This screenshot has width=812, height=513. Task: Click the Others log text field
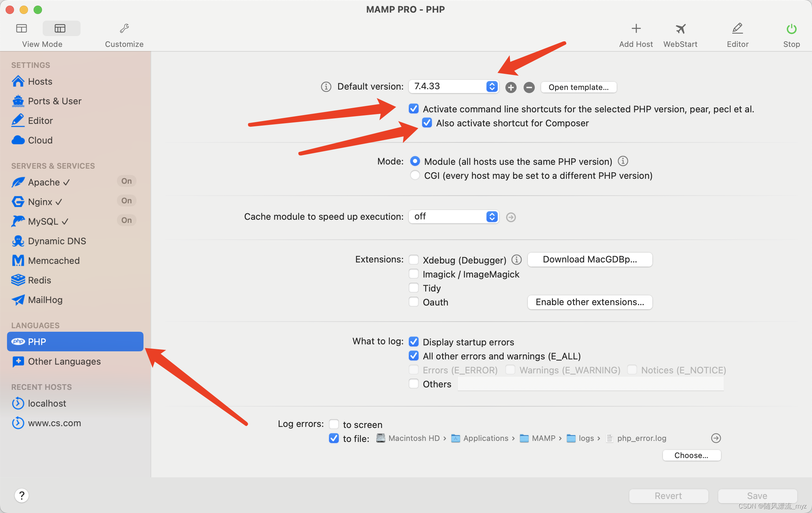590,384
